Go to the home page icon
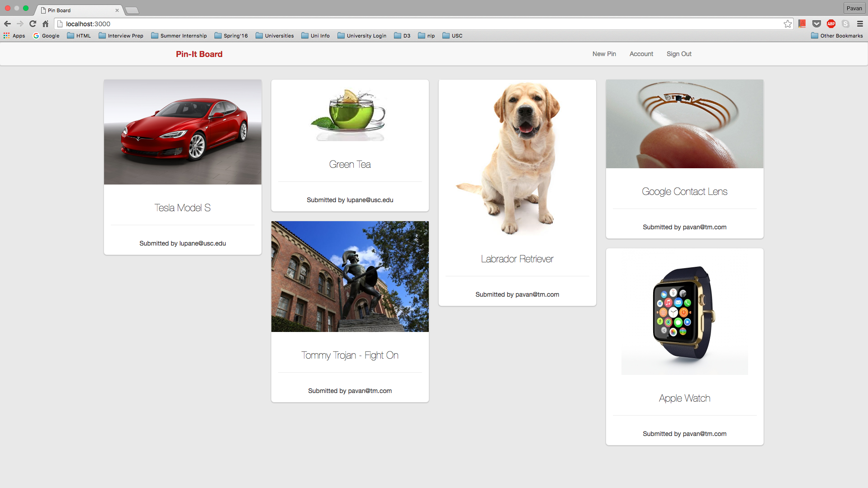This screenshot has width=868, height=488. 45,24
